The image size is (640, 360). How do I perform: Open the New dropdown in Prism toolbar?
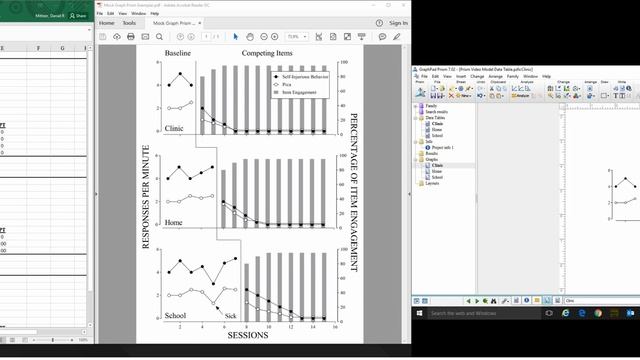(x=464, y=96)
